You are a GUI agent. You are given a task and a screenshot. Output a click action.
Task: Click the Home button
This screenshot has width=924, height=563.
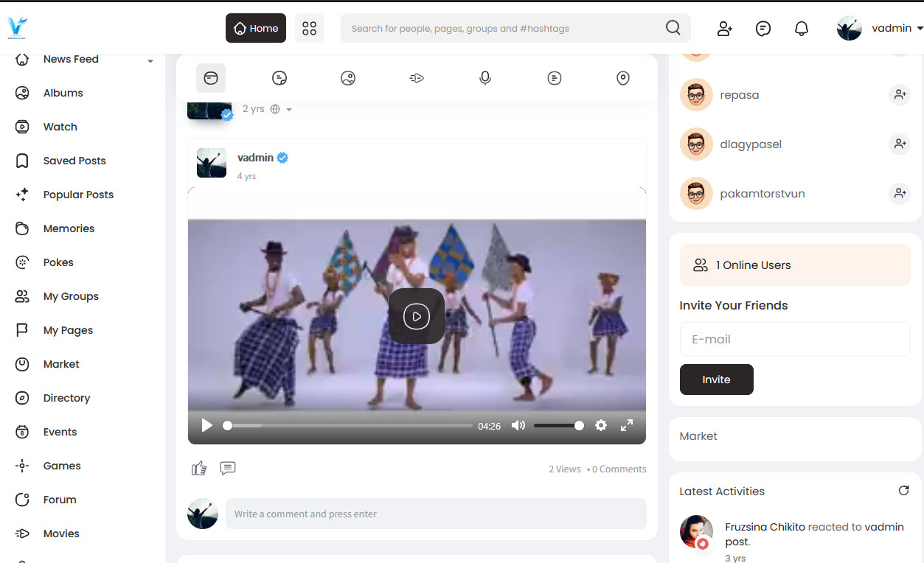click(x=256, y=28)
